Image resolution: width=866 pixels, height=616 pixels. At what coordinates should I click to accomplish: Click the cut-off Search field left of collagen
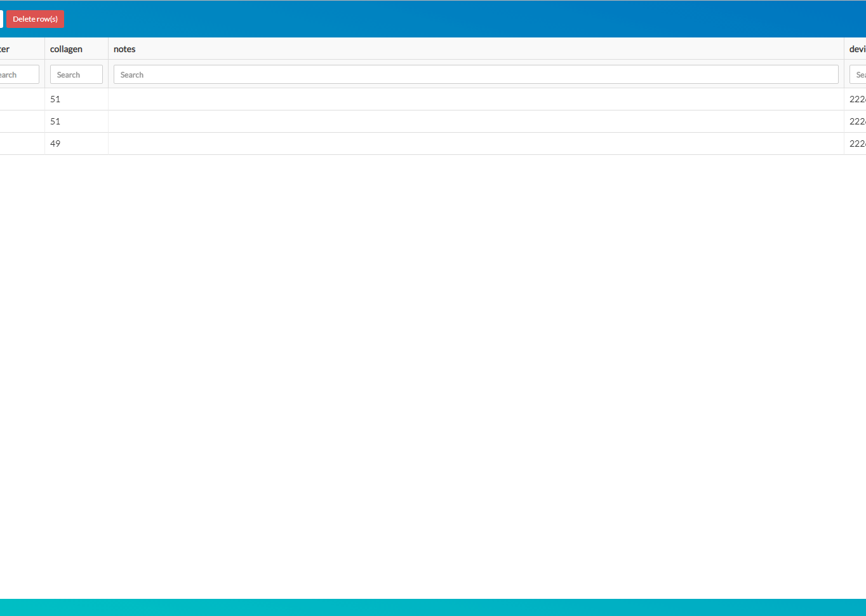click(x=18, y=74)
